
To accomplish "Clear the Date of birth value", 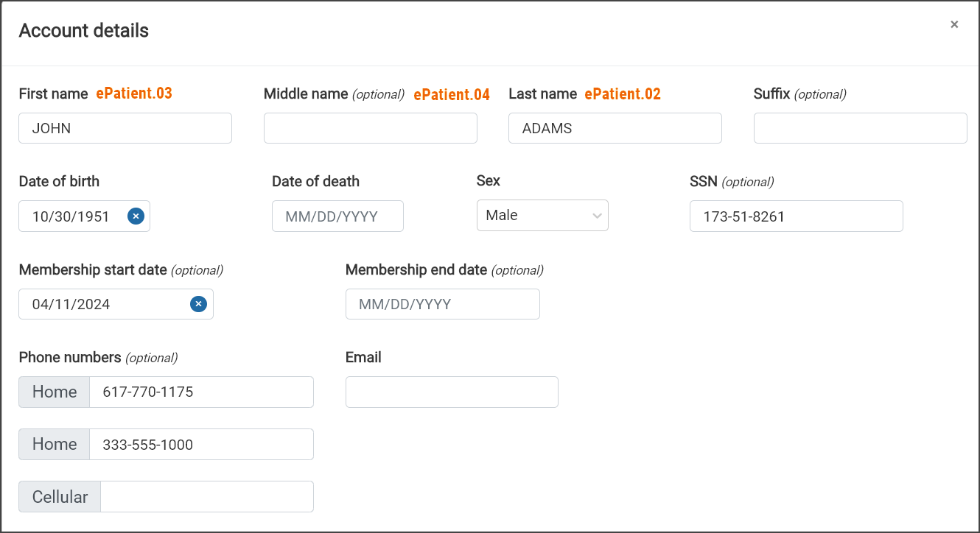I will click(136, 216).
